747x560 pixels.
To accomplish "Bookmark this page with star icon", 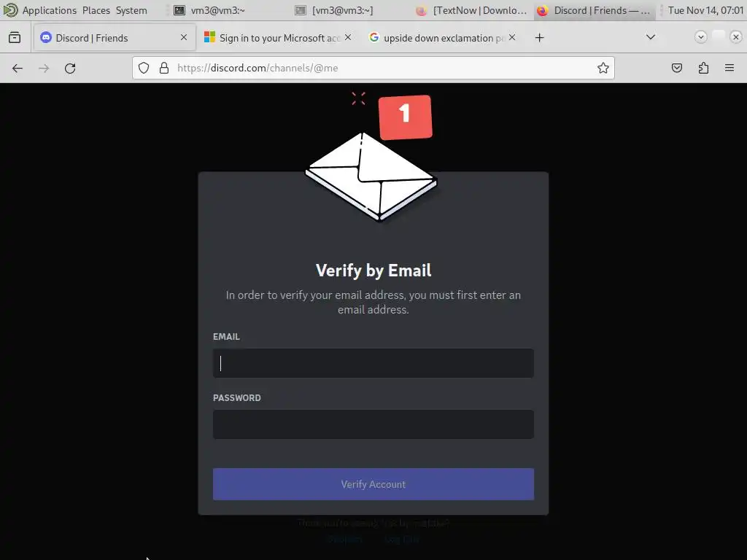I will pyautogui.click(x=603, y=68).
